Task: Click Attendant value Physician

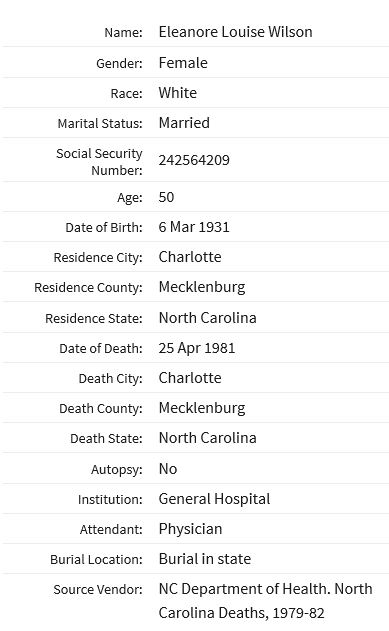Action: [190, 529]
